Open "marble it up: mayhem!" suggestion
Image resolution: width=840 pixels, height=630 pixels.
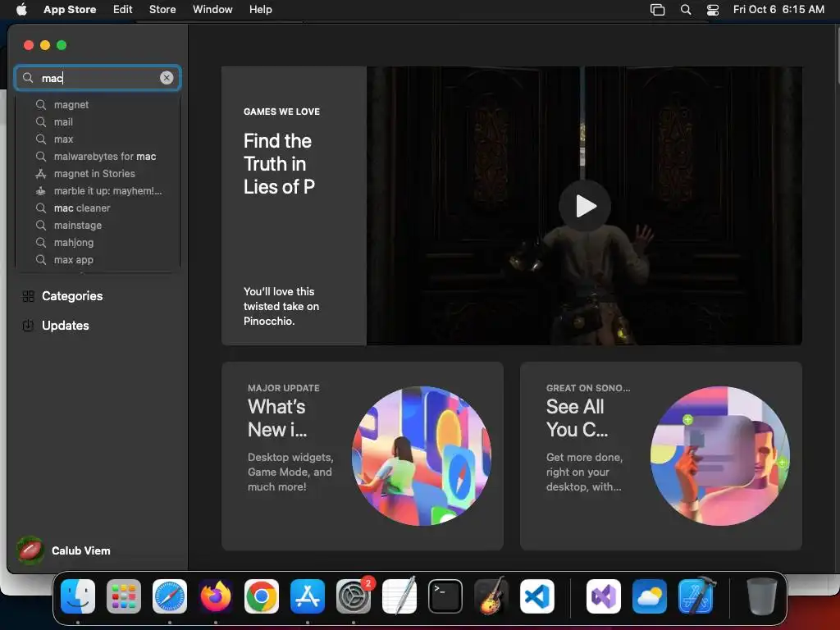pos(97,190)
